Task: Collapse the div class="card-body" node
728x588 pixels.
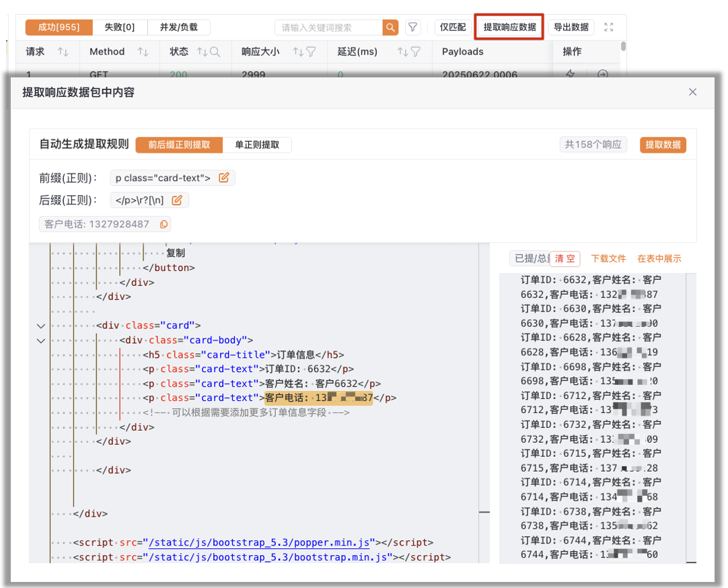Action: click(x=41, y=340)
